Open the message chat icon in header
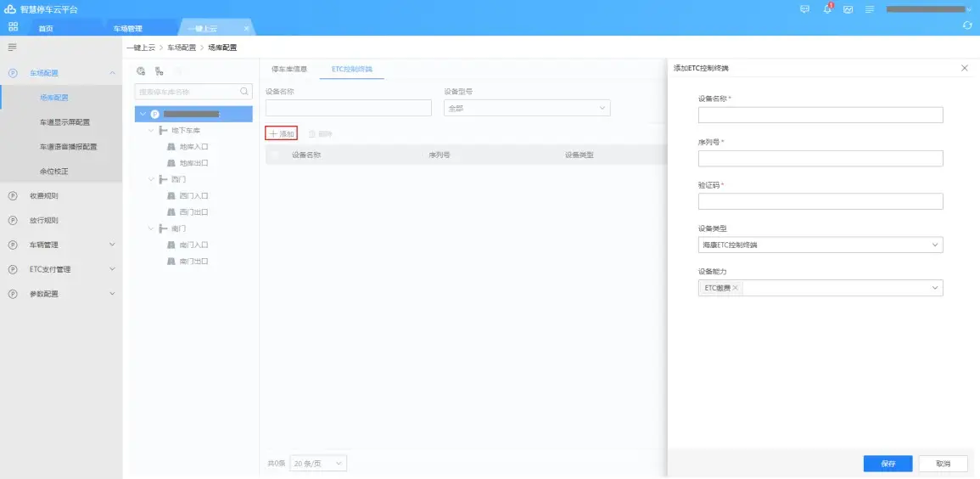 click(805, 8)
